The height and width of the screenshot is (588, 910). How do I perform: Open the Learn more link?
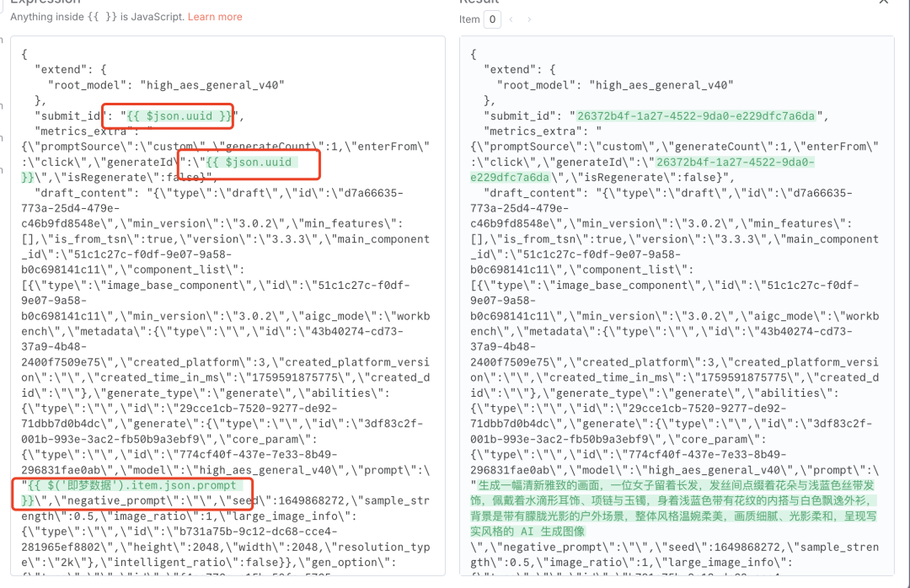point(215,17)
